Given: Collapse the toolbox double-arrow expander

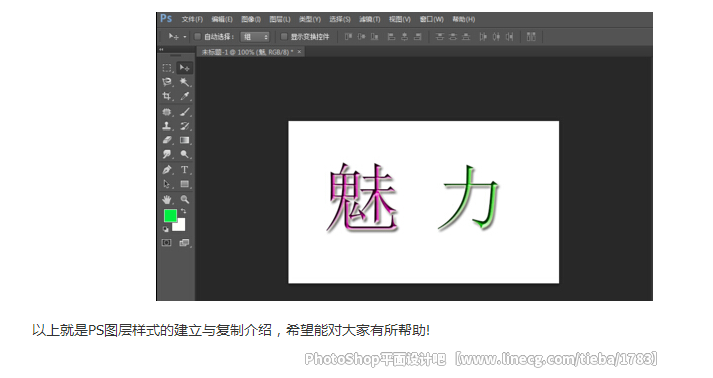Looking at the screenshot, I should click(x=161, y=49).
